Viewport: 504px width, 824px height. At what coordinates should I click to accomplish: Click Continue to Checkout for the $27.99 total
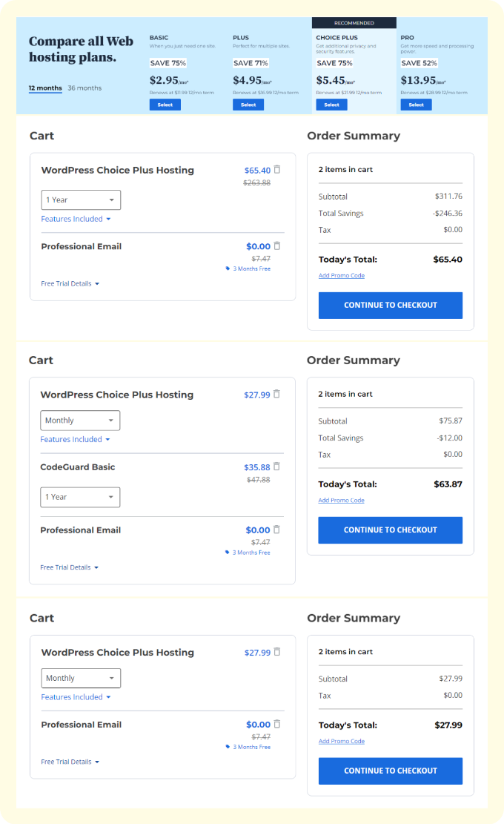391,771
